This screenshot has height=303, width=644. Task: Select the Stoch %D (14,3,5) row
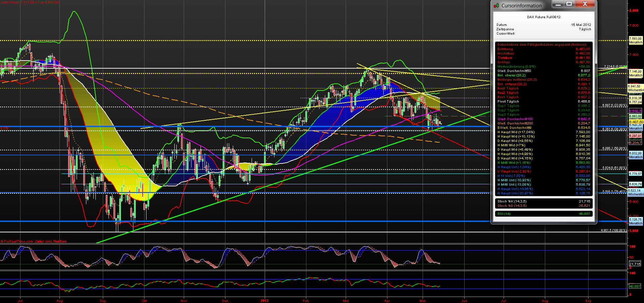pyautogui.click(x=544, y=206)
